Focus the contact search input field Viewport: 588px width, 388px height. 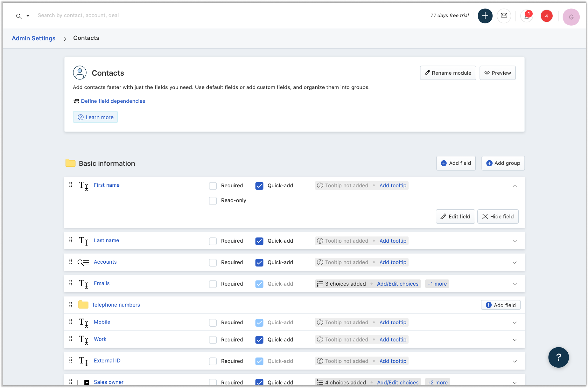[x=78, y=15]
